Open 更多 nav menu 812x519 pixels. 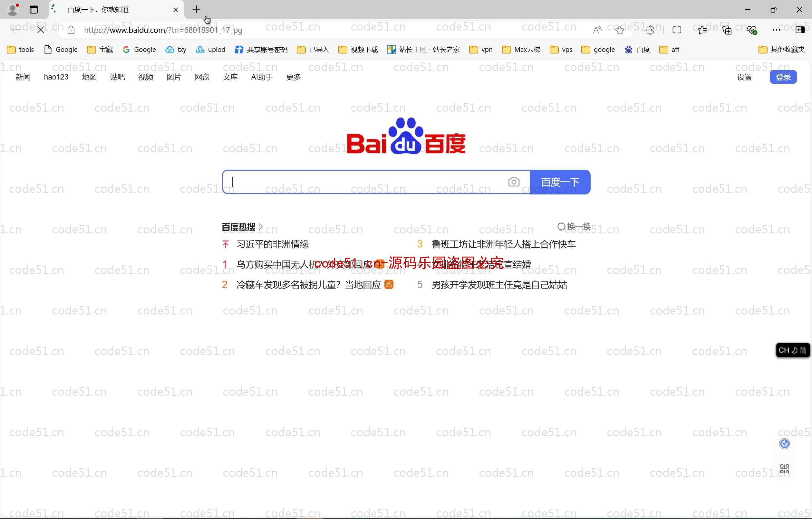(x=293, y=77)
